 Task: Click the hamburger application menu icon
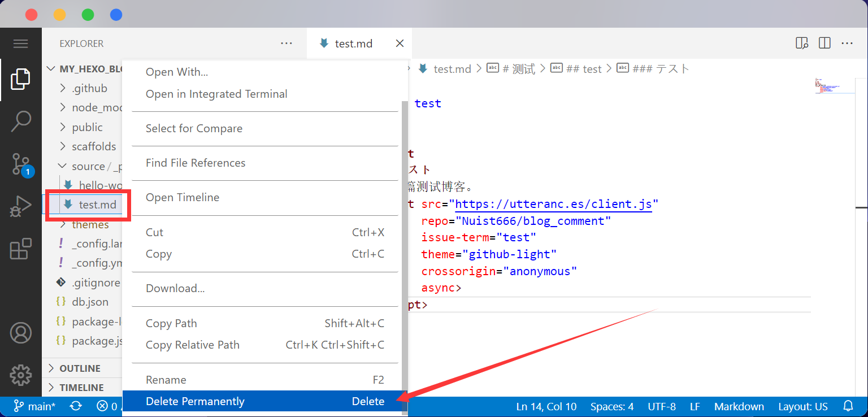click(20, 44)
